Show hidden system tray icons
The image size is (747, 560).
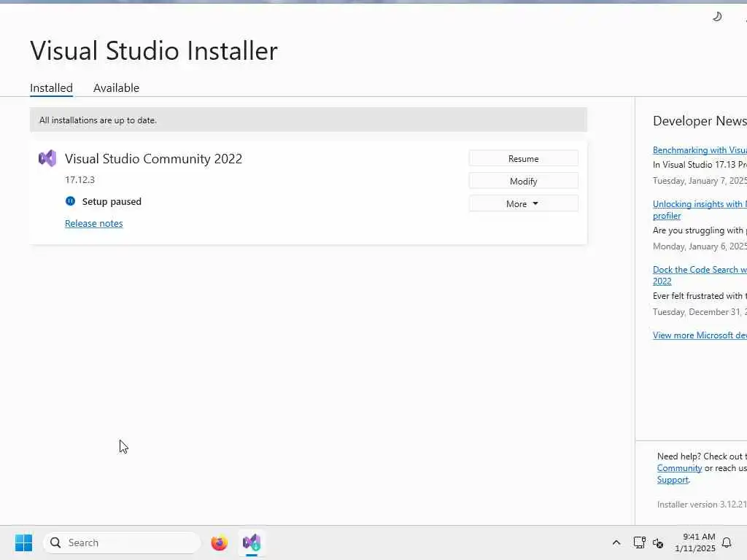(x=616, y=542)
